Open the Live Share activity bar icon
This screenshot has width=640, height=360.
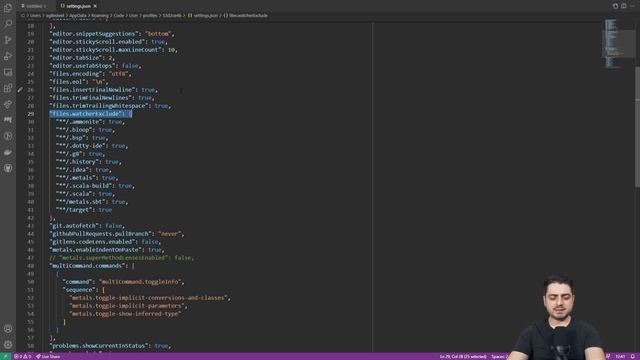8,104
